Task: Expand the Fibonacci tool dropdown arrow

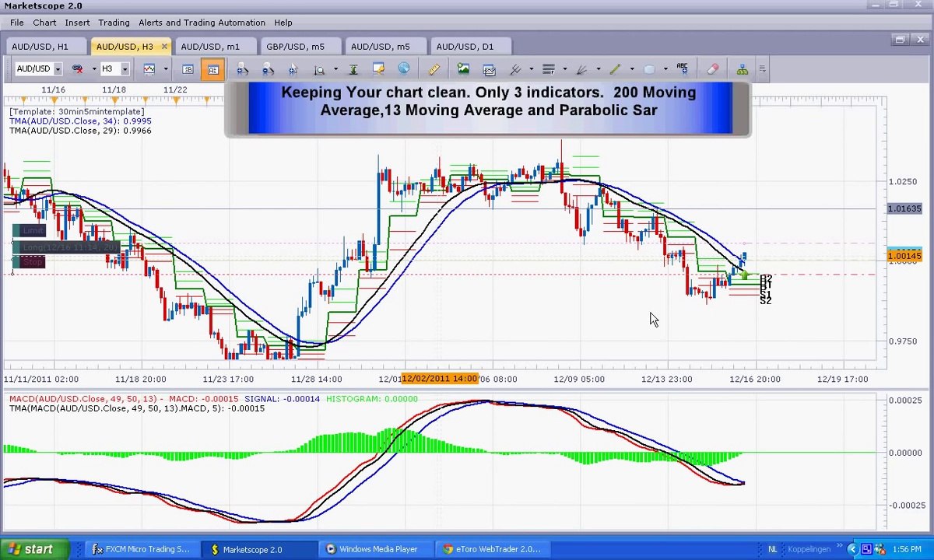Action: (x=564, y=69)
